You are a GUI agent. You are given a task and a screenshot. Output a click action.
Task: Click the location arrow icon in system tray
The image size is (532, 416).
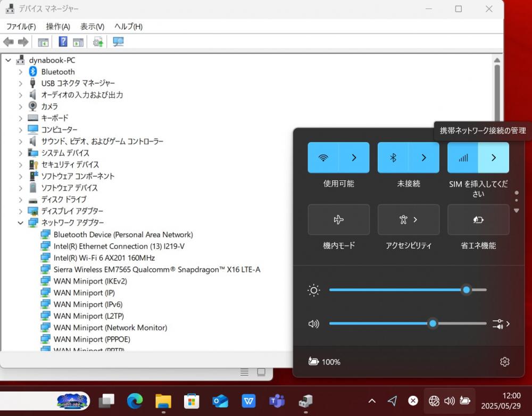coord(392,401)
